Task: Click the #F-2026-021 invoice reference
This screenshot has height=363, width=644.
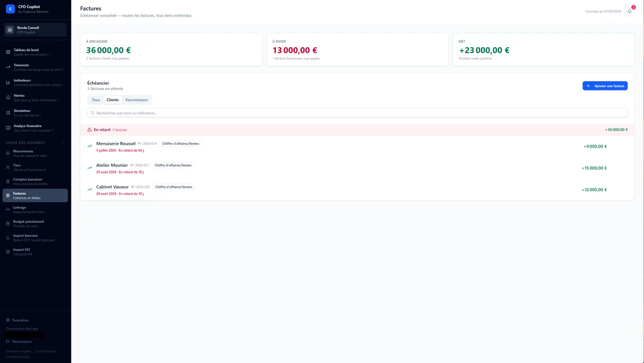Action: pyautogui.click(x=140, y=165)
